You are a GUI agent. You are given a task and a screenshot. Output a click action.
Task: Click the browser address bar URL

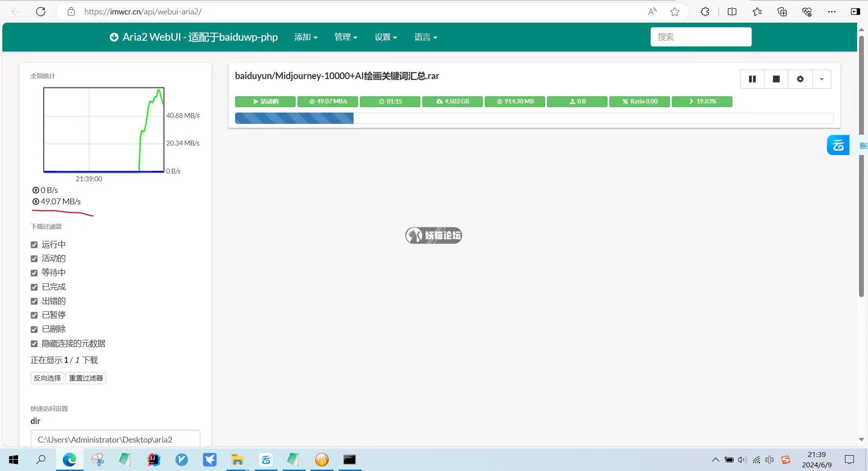pyautogui.click(x=143, y=12)
